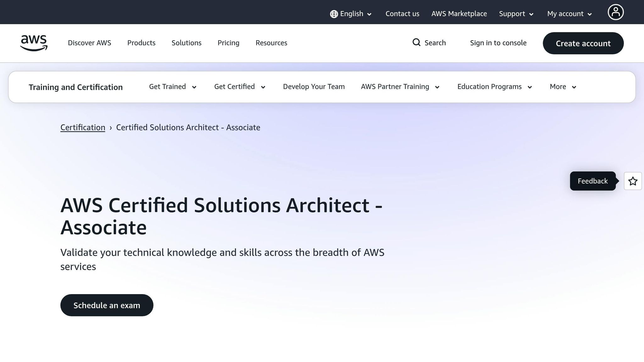Click the AWS logo
Viewport: 644px width, 362px height.
(x=34, y=43)
